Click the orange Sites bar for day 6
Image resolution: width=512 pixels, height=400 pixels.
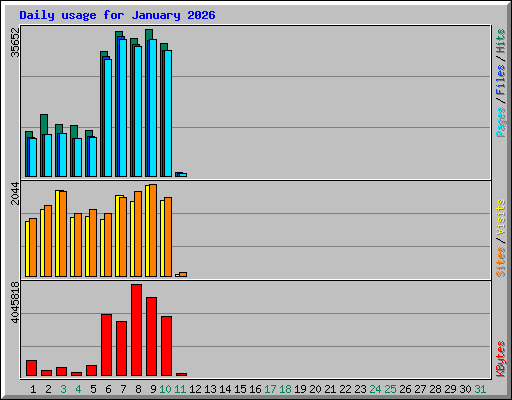(x=108, y=245)
